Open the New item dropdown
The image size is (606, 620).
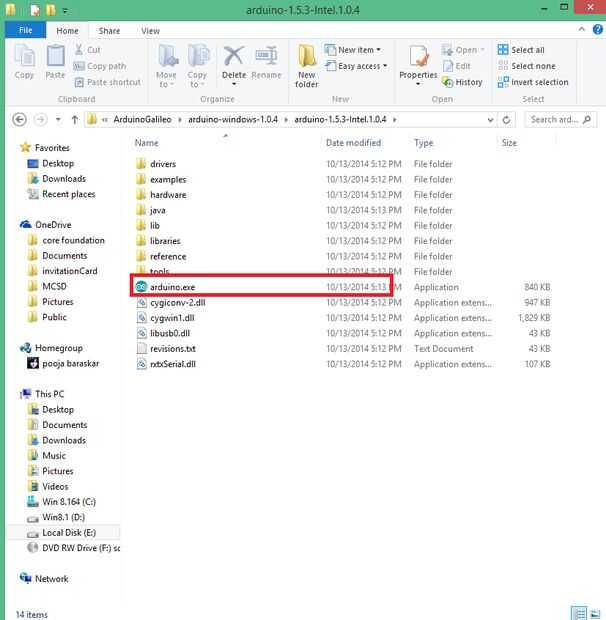[353, 50]
